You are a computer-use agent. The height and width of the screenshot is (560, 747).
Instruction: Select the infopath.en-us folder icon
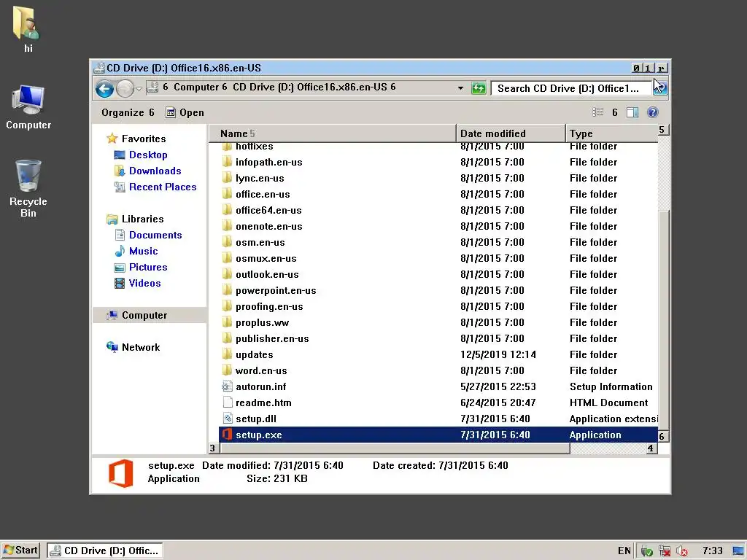coord(228,162)
